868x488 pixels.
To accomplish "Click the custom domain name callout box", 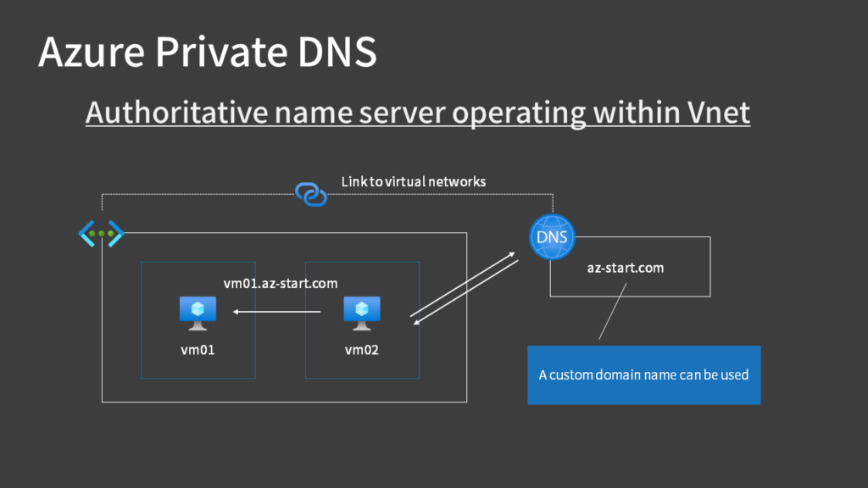I will (x=644, y=374).
